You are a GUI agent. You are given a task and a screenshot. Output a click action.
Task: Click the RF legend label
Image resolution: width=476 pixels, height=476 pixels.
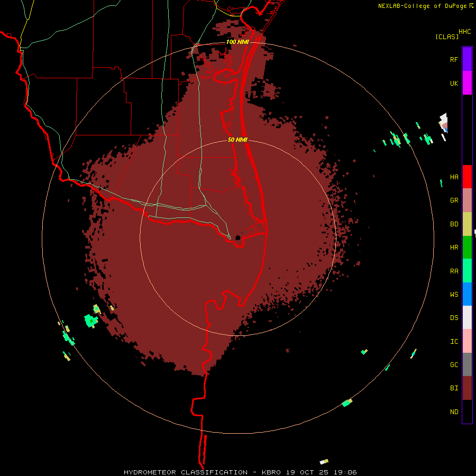(x=454, y=60)
